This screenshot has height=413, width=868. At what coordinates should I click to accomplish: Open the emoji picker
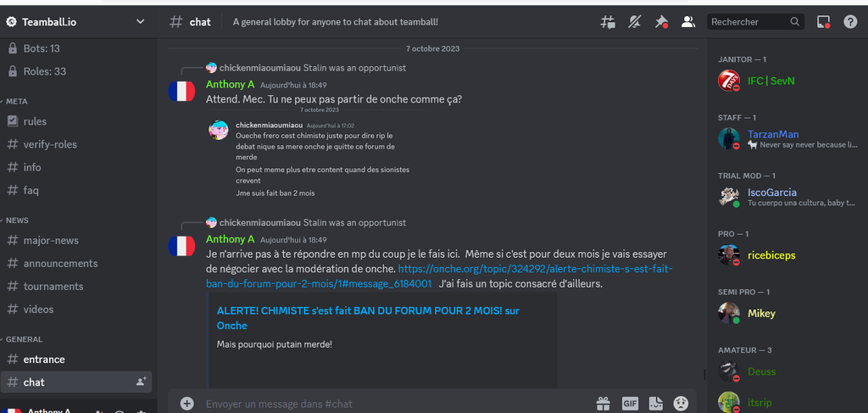pyautogui.click(x=681, y=404)
